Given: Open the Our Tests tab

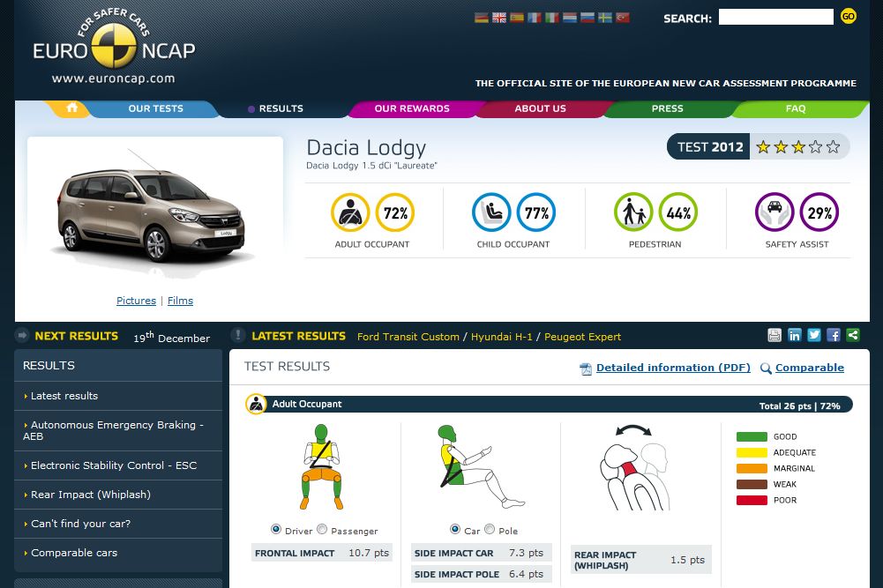Looking at the screenshot, I should pos(155,108).
